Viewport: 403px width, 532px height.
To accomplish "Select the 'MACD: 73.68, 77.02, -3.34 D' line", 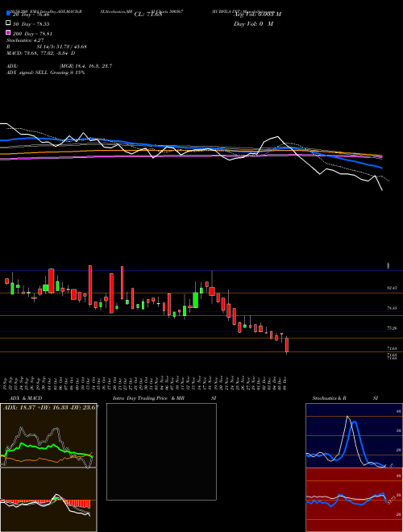I will [x=41, y=53].
